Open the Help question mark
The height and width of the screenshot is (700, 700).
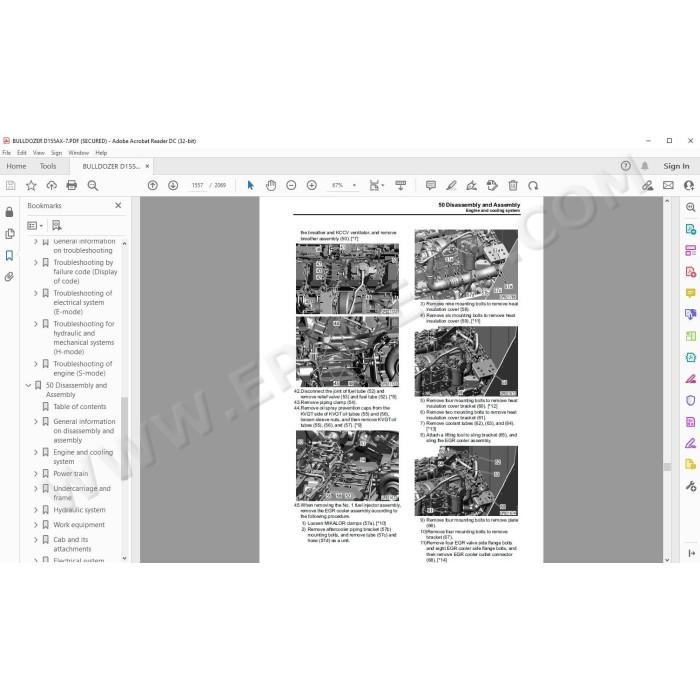pos(625,166)
